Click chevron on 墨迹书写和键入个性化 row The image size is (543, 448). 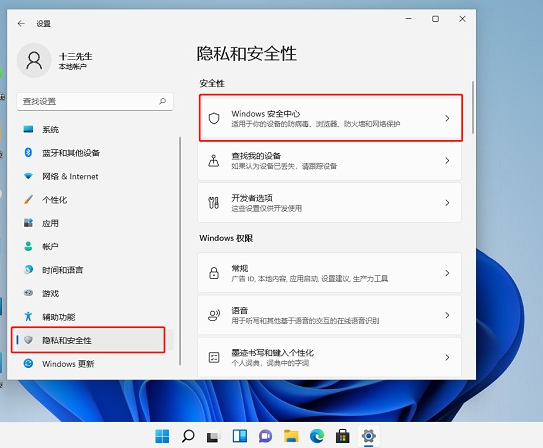coord(447,357)
